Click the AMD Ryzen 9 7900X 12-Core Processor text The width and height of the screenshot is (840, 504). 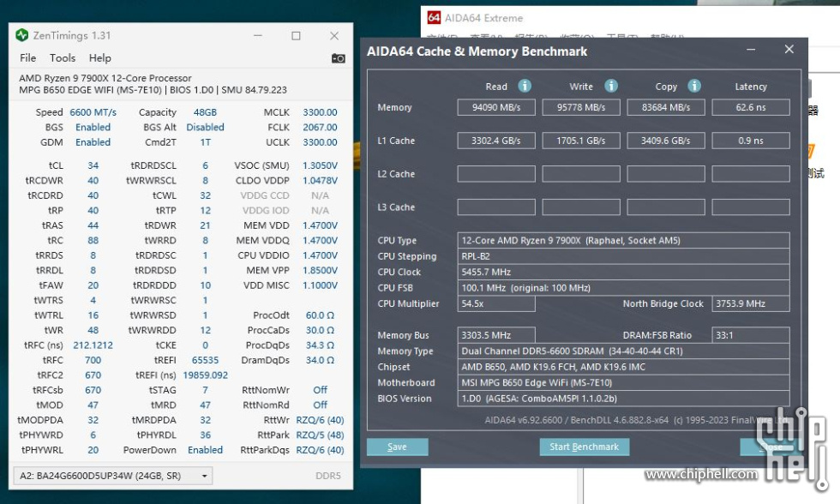tap(105, 78)
